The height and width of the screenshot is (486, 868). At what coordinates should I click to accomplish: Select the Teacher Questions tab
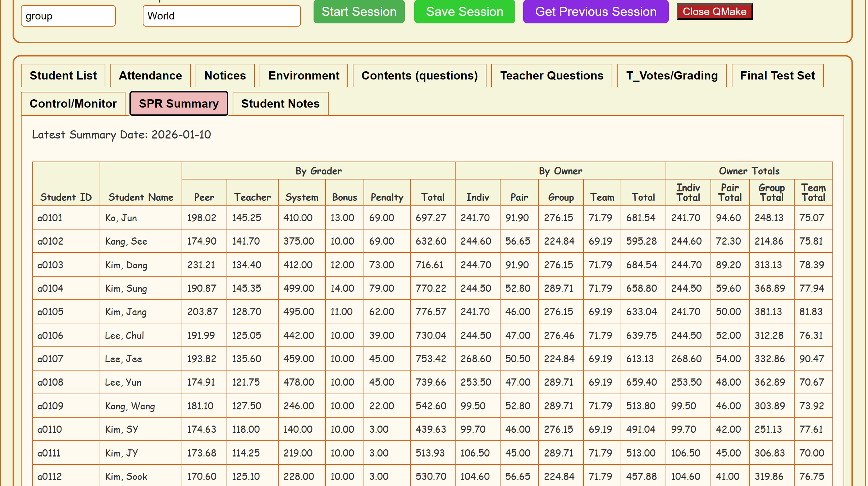point(552,76)
